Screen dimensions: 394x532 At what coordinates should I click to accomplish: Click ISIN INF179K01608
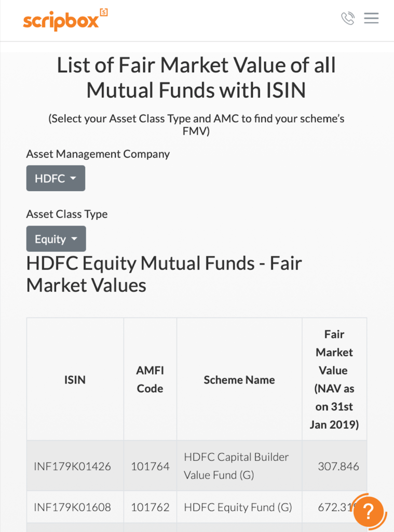tap(72, 507)
